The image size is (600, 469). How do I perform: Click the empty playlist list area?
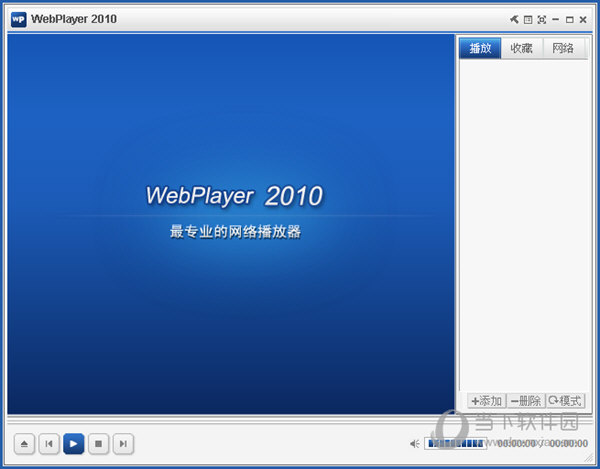[x=525, y=226]
